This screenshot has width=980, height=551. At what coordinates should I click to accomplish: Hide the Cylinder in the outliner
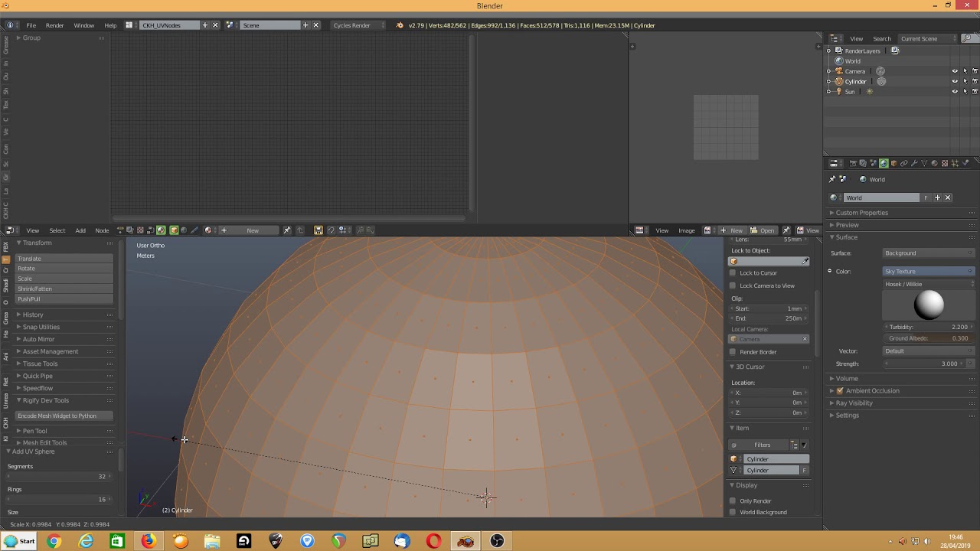(955, 81)
